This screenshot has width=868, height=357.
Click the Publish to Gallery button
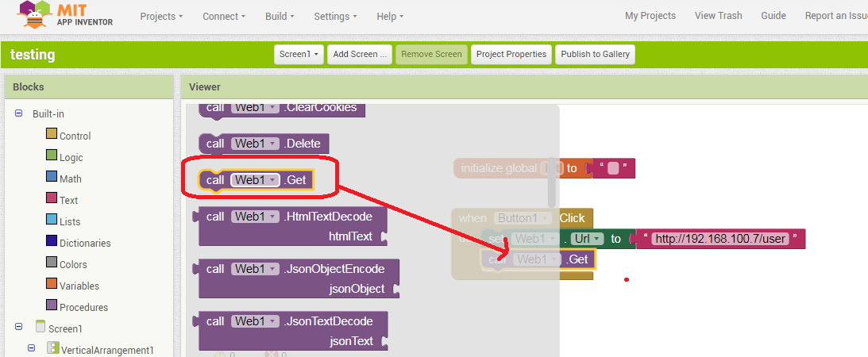(595, 54)
